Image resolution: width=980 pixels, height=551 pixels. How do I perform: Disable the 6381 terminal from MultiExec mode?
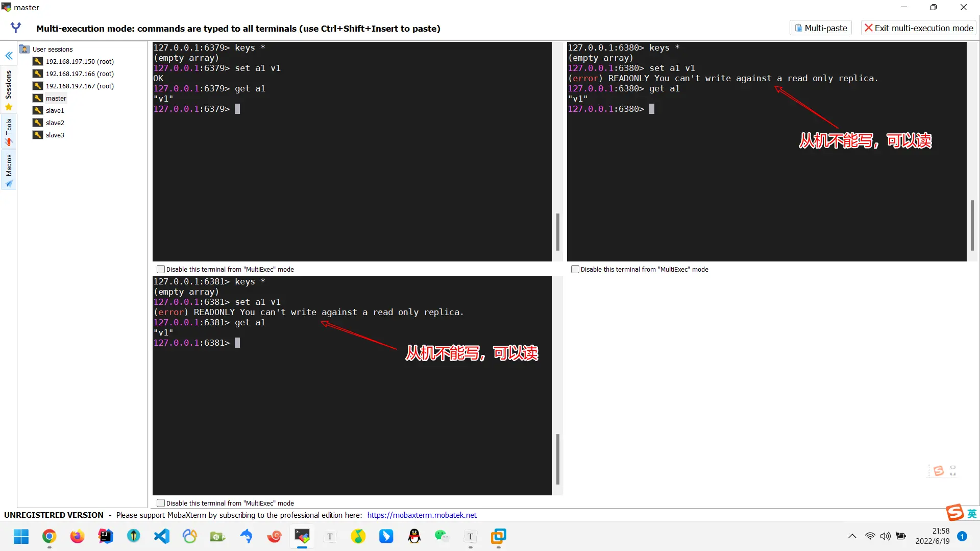(x=161, y=503)
